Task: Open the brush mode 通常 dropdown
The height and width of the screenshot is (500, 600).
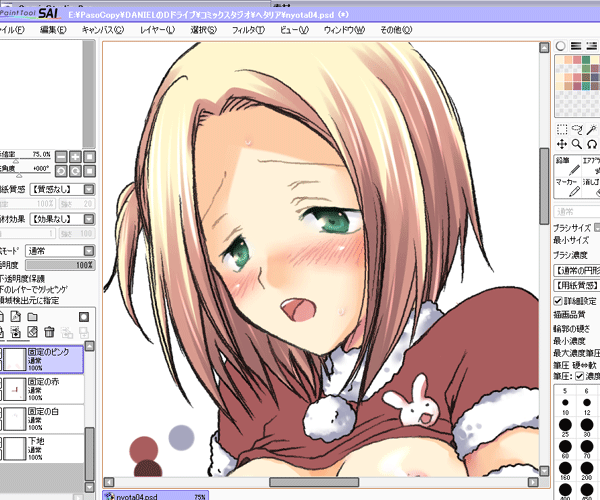Action: click(577, 212)
